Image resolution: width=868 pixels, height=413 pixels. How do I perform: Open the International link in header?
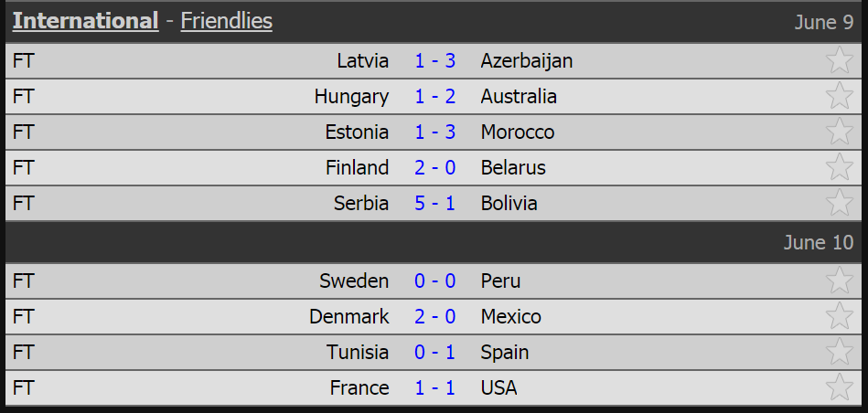(x=85, y=21)
